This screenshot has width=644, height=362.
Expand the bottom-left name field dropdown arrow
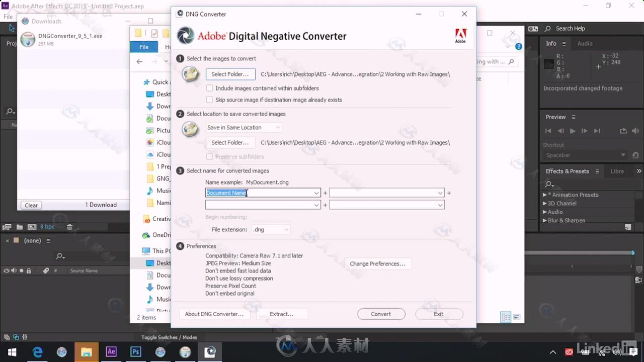pyautogui.click(x=316, y=205)
